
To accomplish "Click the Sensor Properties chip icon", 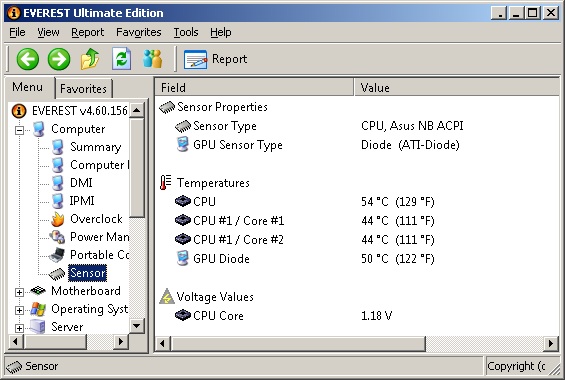I will point(167,107).
